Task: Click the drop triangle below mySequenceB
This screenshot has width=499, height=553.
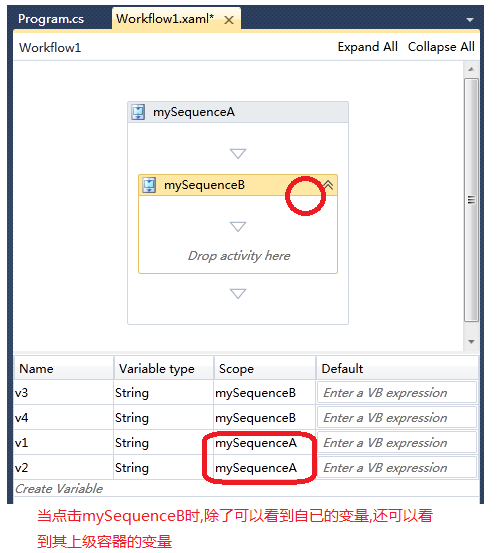Action: pos(238,293)
